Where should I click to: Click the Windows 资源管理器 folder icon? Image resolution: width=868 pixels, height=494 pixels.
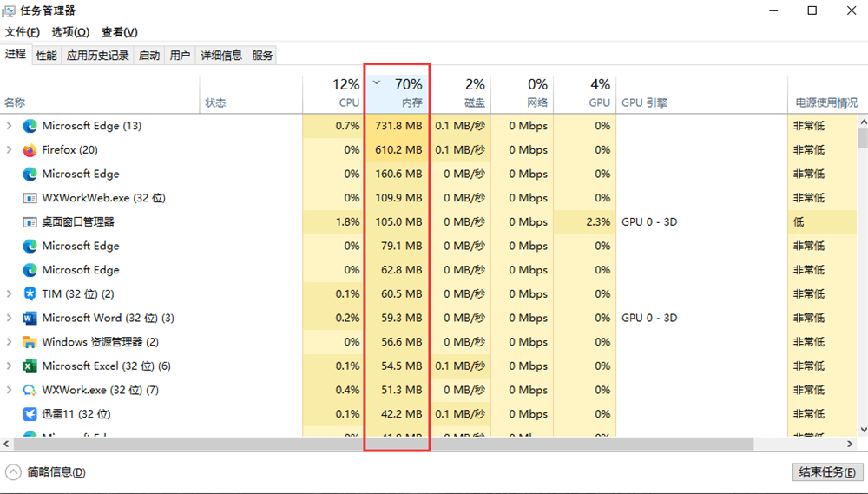pyautogui.click(x=30, y=342)
